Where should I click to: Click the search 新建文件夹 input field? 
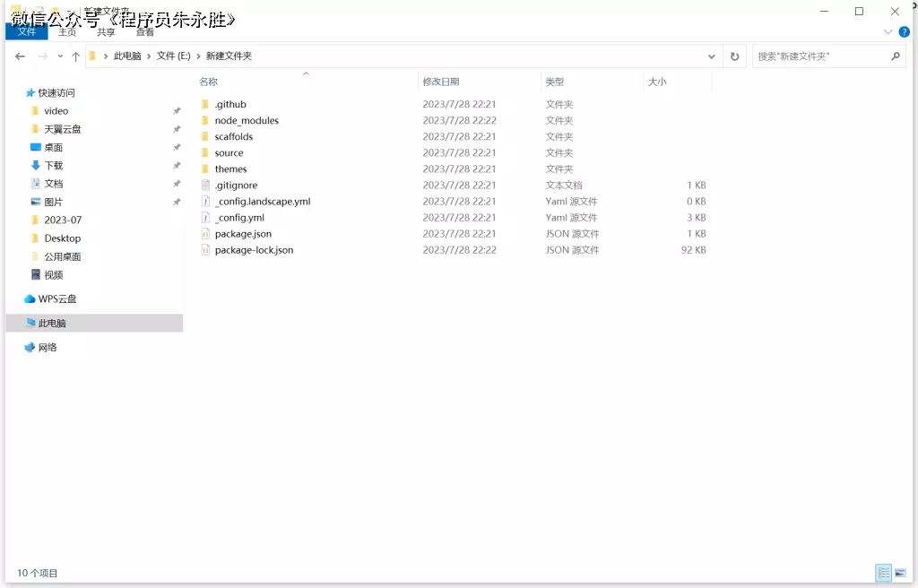[820, 56]
